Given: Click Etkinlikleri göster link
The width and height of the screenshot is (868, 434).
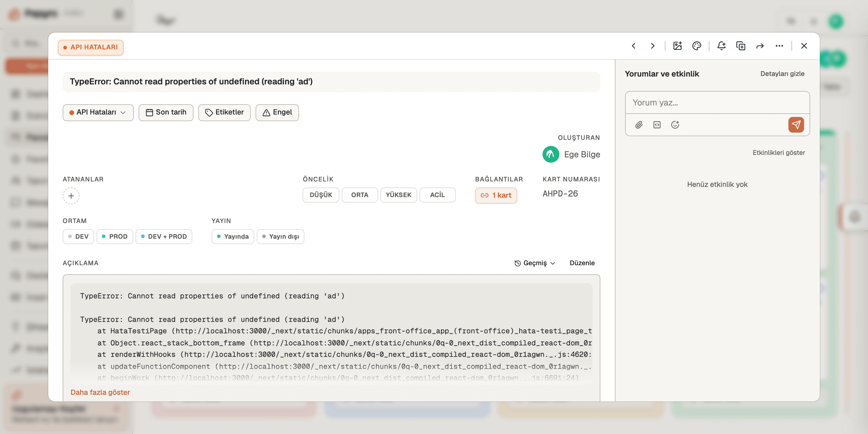Looking at the screenshot, I should pyautogui.click(x=779, y=153).
